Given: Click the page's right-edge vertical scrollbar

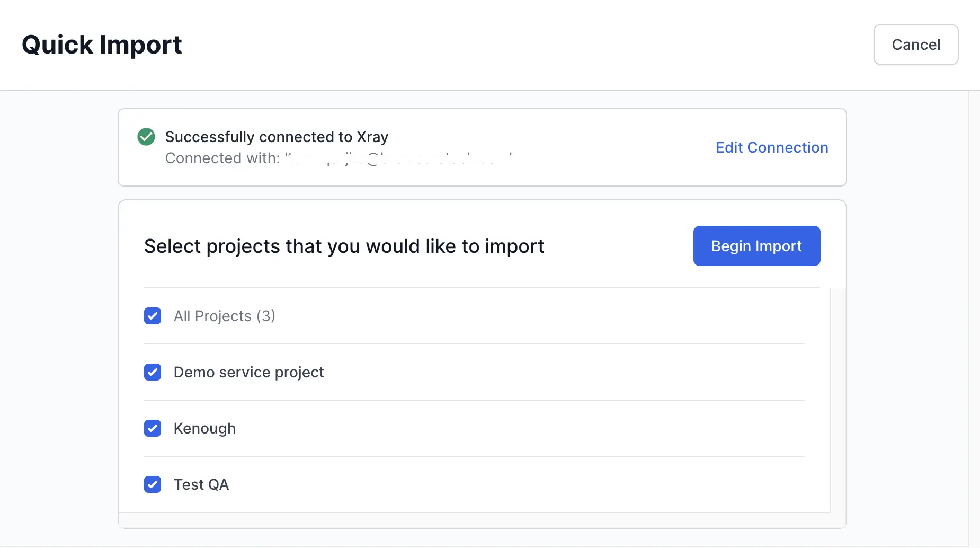Looking at the screenshot, I should pos(974,318).
